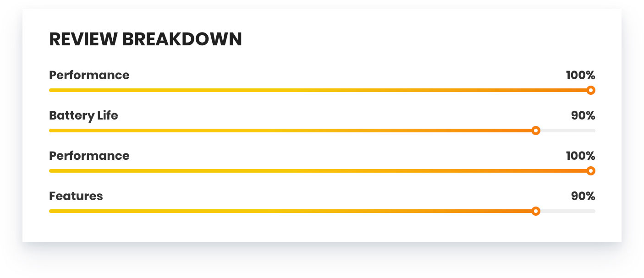Click the first Performance label
Screen dimensions: 644x278
(89, 75)
